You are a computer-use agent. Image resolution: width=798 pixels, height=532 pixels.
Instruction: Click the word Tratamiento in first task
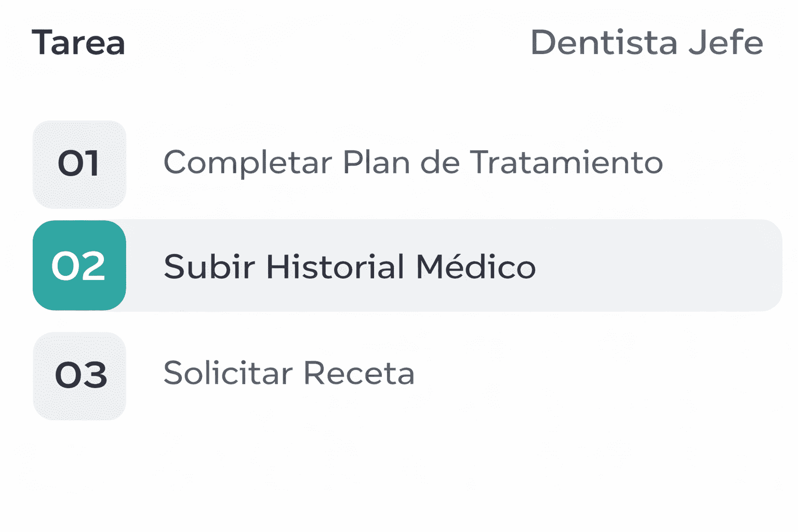click(x=566, y=163)
